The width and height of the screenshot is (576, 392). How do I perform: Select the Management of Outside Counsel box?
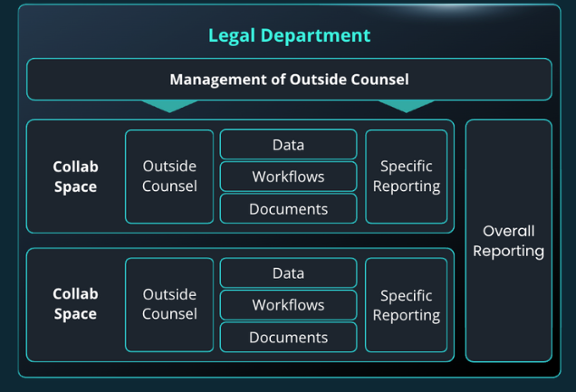point(289,80)
